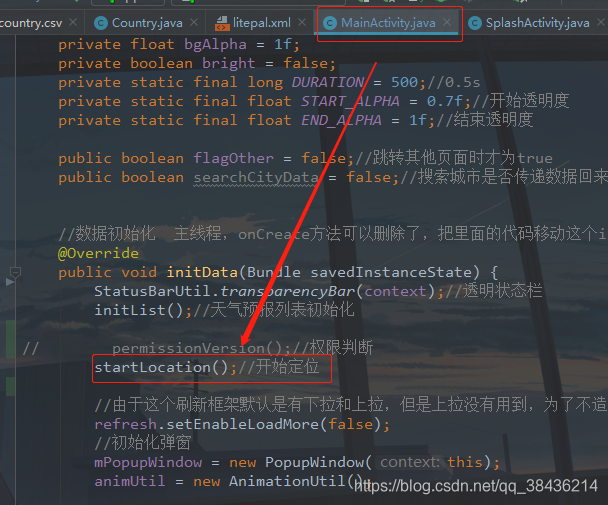
Task: Click the flagOther field name
Action: point(233,158)
